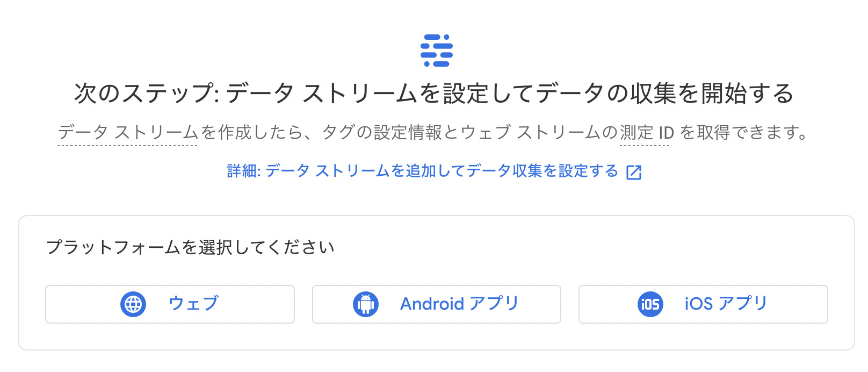Screen dimensions: 868x372
Task: Choose the iOS アプリ platform button
Action: [x=703, y=304]
